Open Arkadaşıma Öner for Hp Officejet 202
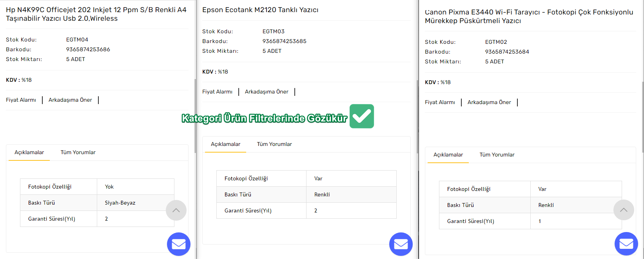 click(70, 100)
